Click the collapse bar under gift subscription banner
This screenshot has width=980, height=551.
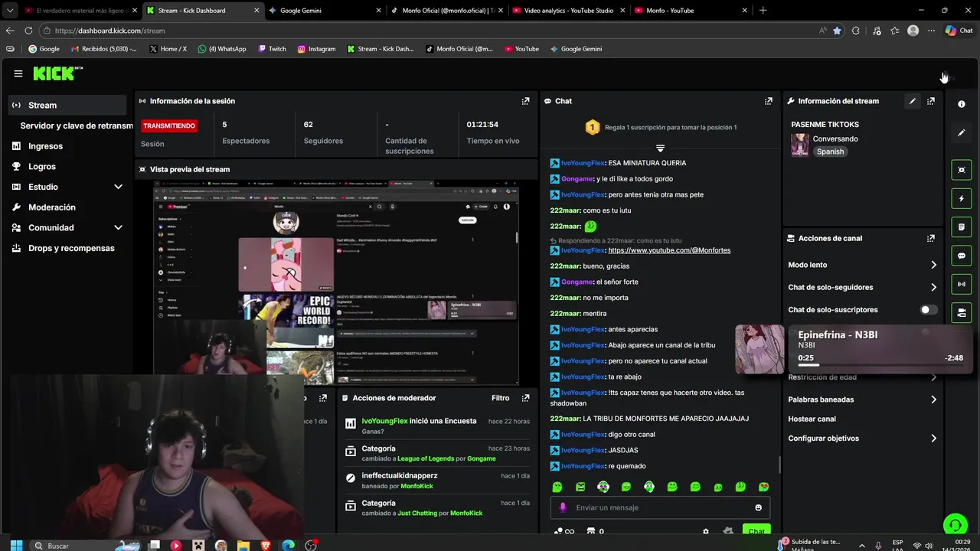coord(660,148)
